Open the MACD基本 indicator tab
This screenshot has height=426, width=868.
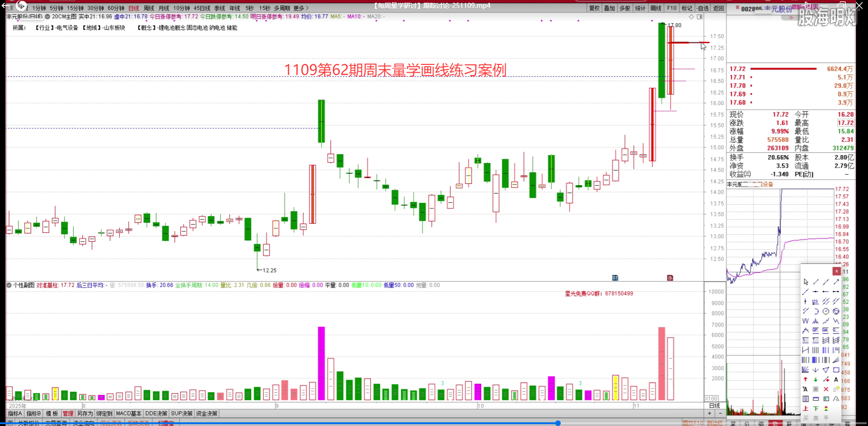(x=128, y=413)
